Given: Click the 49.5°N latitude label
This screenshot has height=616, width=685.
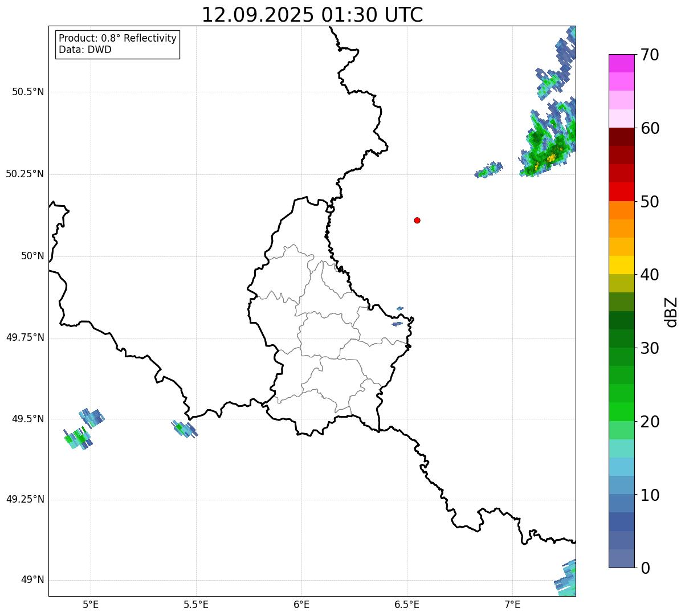Looking at the screenshot, I should [x=28, y=419].
